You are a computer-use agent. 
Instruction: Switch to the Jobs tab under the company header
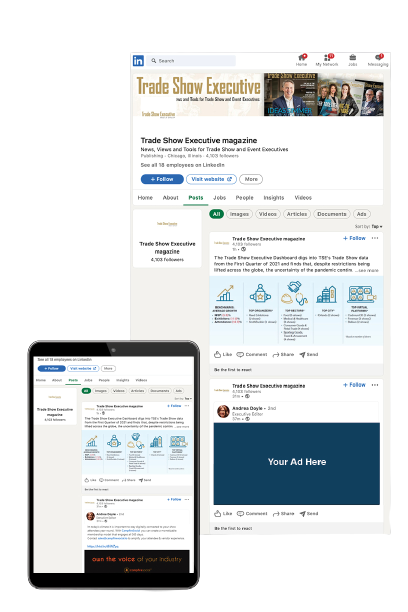[219, 198]
